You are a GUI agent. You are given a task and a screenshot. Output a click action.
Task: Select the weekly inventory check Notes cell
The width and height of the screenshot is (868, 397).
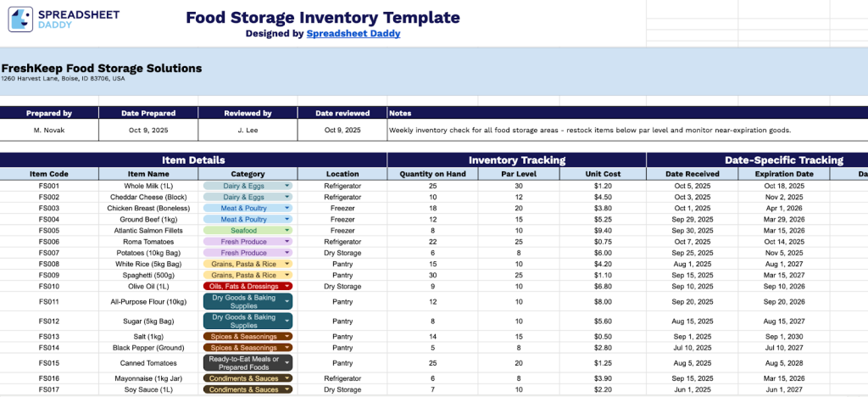(589, 130)
